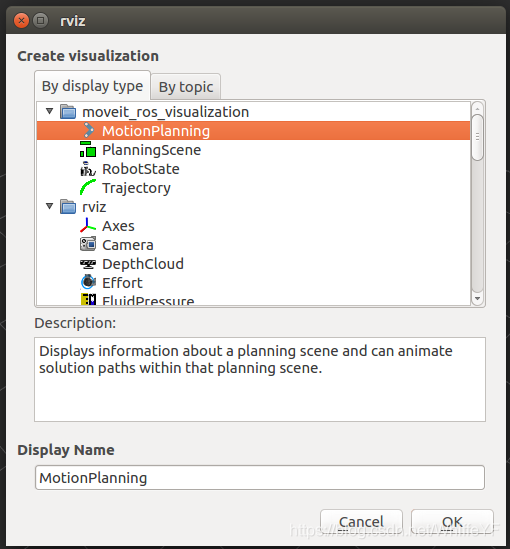Cancel the Create visualization dialog
510x549 pixels.
[x=361, y=522]
